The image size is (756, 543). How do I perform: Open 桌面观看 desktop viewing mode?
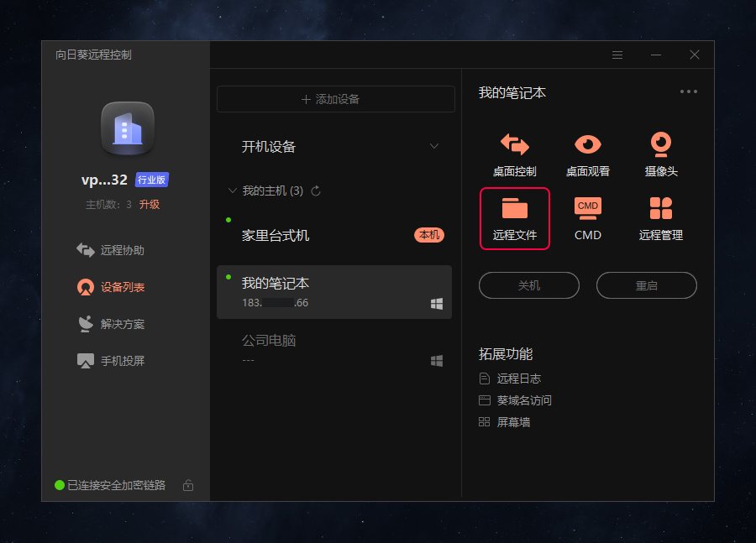[587, 154]
